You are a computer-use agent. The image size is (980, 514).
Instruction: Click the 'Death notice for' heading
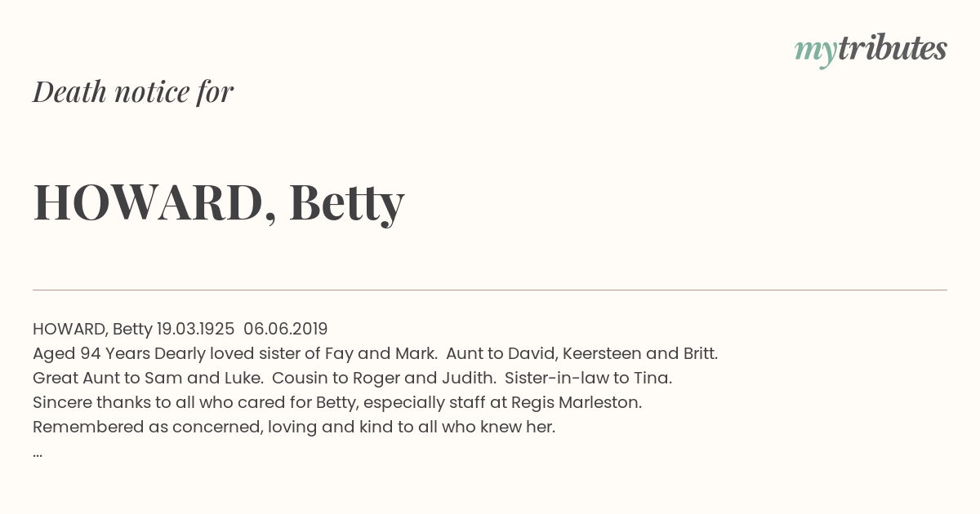pyautogui.click(x=133, y=91)
